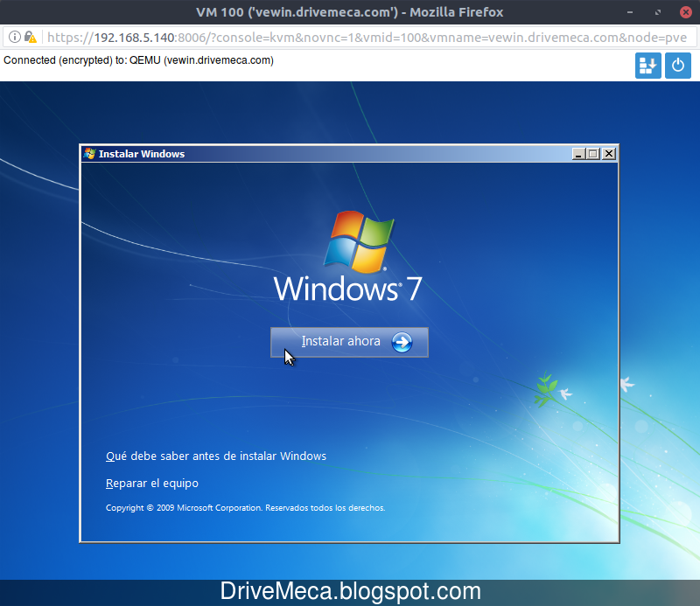The height and width of the screenshot is (606, 700).
Task: Minimize the Instalar Windows dialog
Action: (579, 154)
